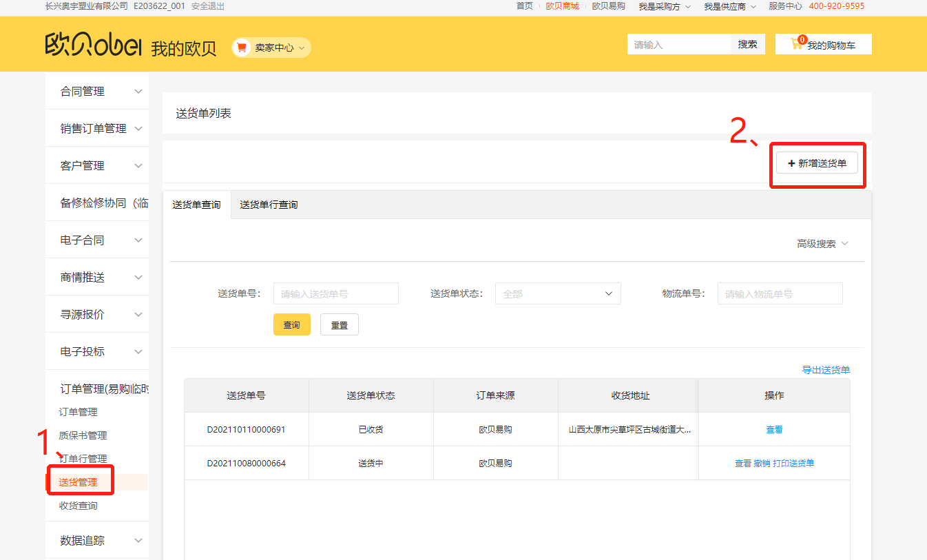This screenshot has width=927, height=560.
Task: Click 新增送货单 button
Action: pyautogui.click(x=817, y=163)
